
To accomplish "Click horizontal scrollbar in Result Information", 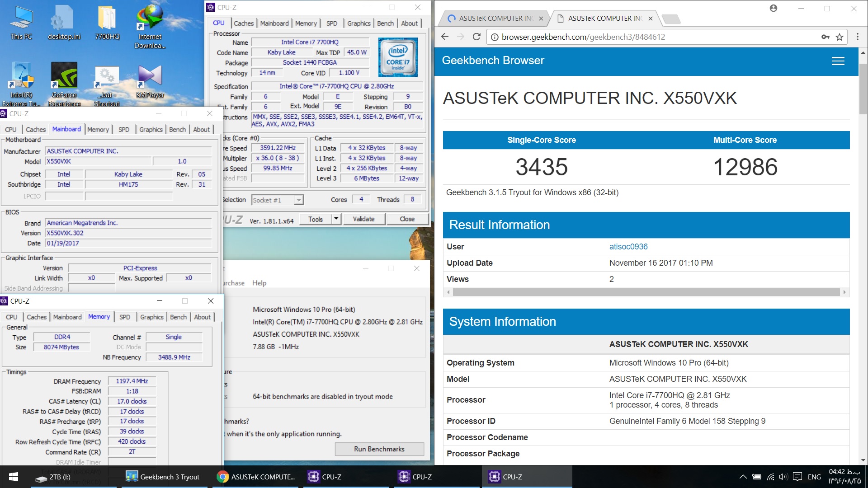I will tap(646, 292).
